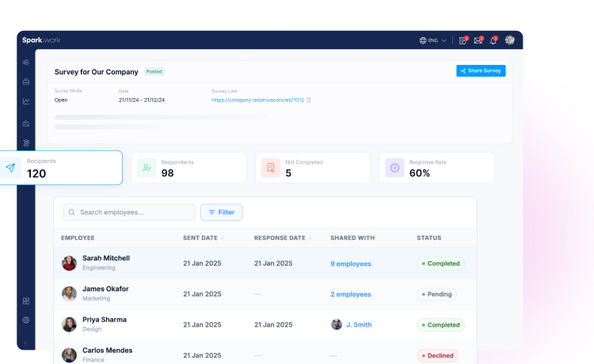Click the Sarah Mitchell name
The image size is (594, 364).
[106, 258]
